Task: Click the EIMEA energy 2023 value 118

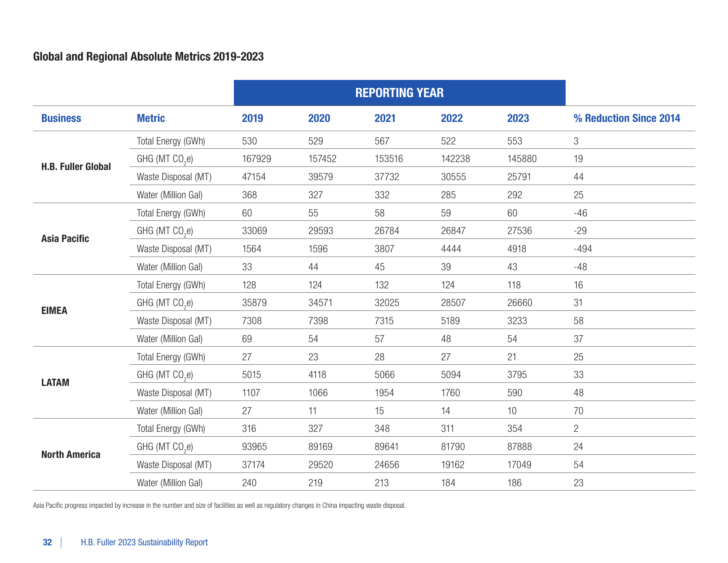Action: pyautogui.click(x=514, y=285)
